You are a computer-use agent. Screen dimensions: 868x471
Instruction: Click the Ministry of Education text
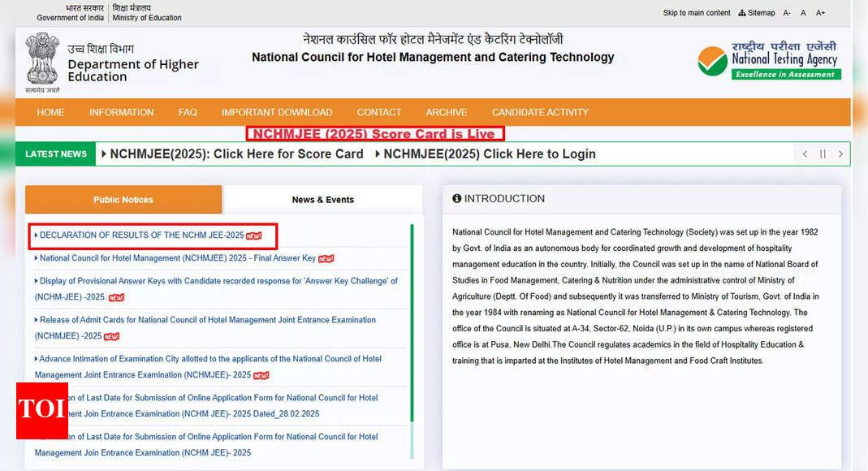(x=147, y=18)
